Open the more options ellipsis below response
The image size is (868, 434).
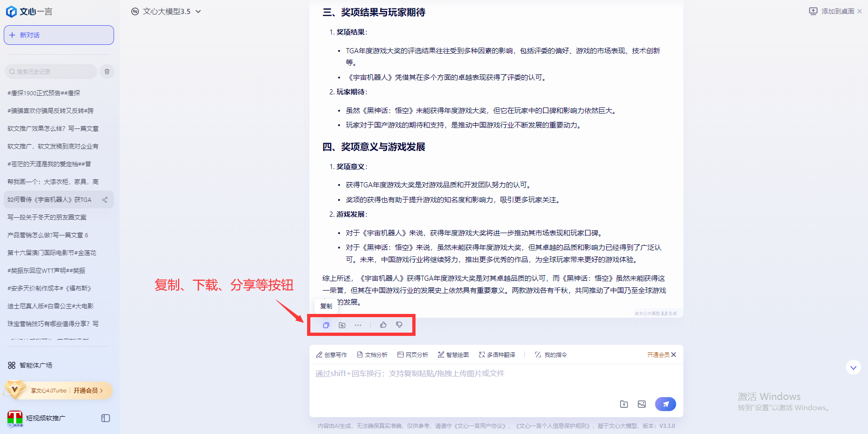coord(358,325)
